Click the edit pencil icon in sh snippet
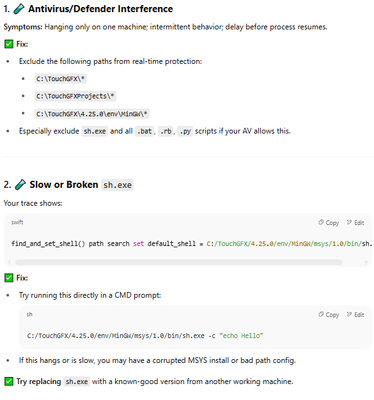The height and width of the screenshot is (400, 374). coord(349,314)
